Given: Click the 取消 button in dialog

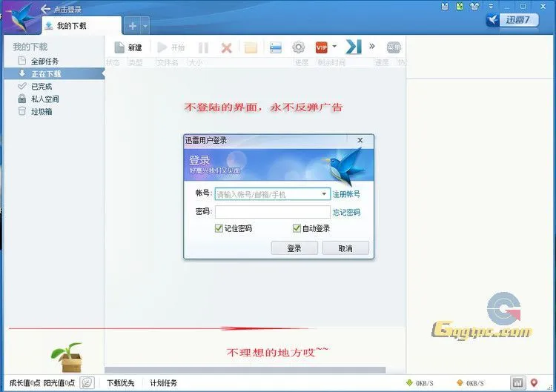Looking at the screenshot, I should (345, 248).
